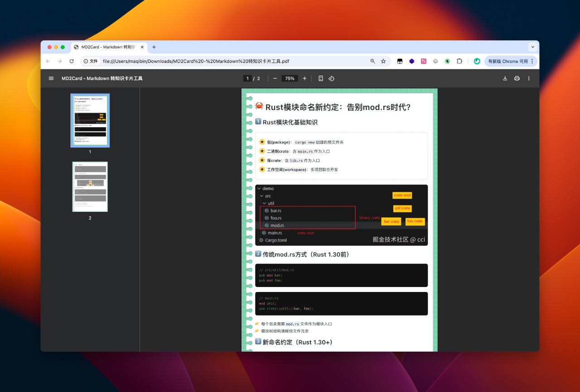Click the 包(package) list line
This screenshot has height=392, width=580.
click(301, 142)
